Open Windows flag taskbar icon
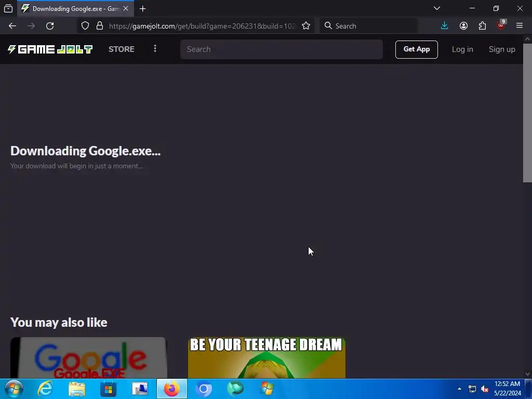 point(267,389)
